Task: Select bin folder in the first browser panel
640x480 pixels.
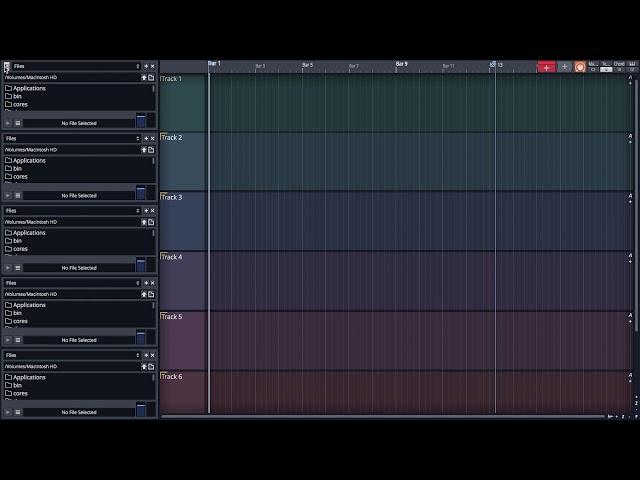Action: (13, 96)
